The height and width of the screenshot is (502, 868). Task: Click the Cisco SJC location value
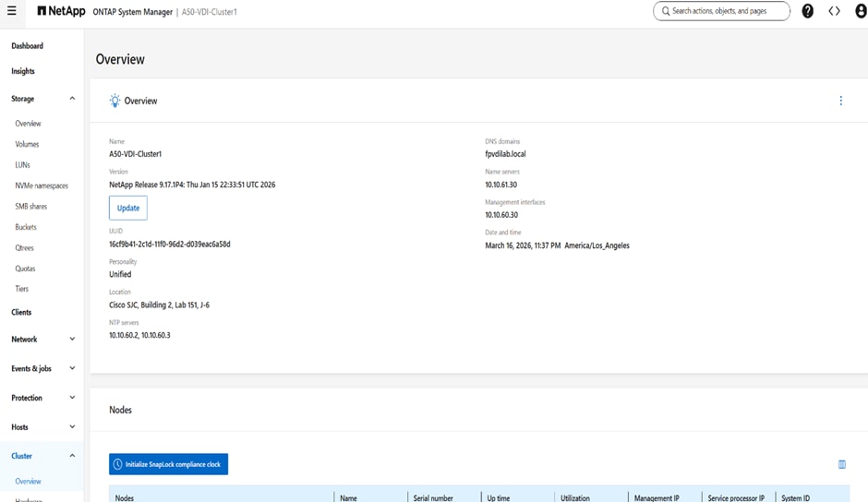(x=160, y=305)
